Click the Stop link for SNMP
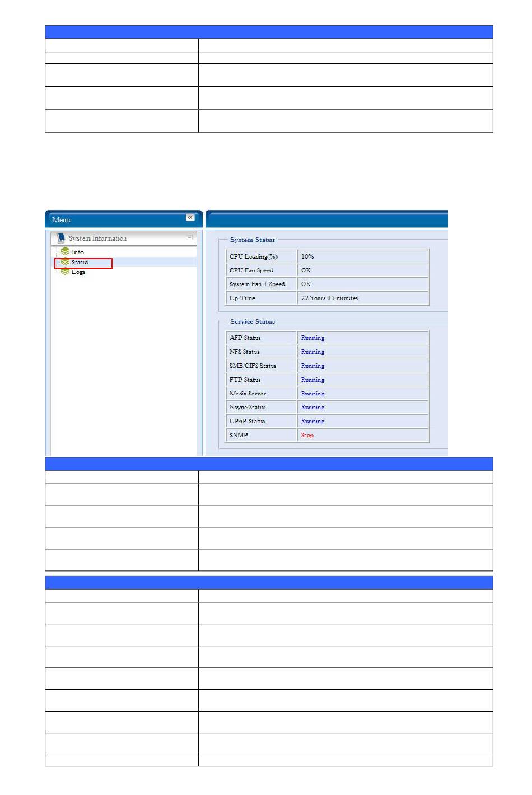This screenshot has height=795, width=532. pyautogui.click(x=307, y=436)
